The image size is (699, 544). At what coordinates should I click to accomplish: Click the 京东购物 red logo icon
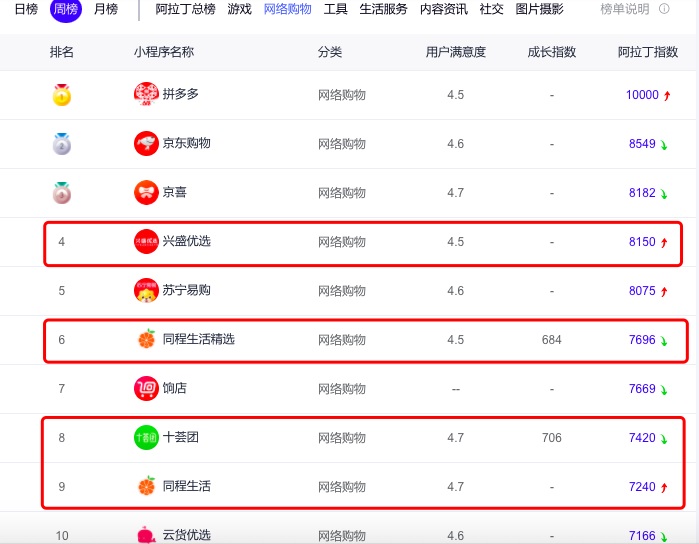point(146,143)
